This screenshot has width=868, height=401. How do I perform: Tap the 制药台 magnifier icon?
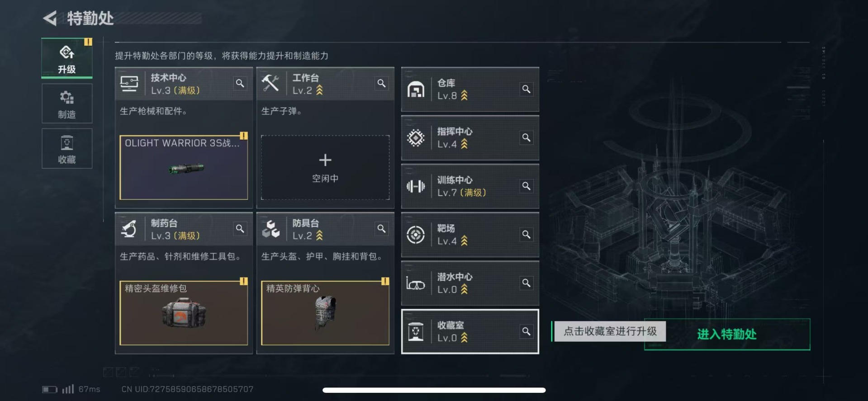(240, 229)
